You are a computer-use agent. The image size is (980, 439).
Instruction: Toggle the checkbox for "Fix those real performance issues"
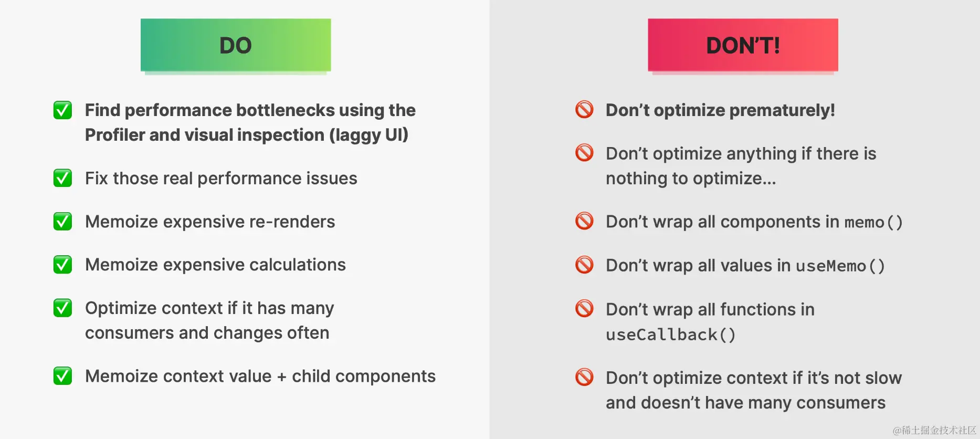click(x=62, y=178)
